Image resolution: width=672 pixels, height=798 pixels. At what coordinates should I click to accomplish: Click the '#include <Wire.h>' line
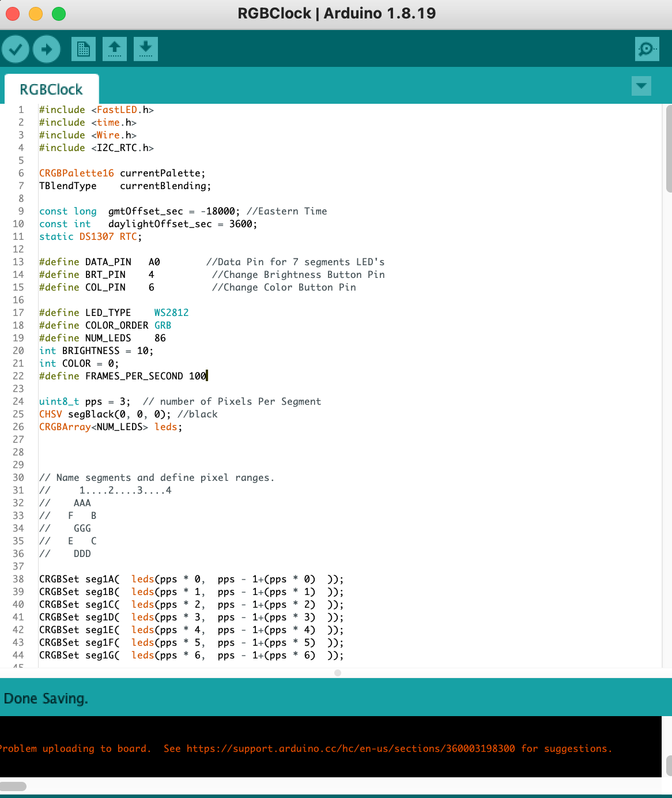[x=88, y=135]
